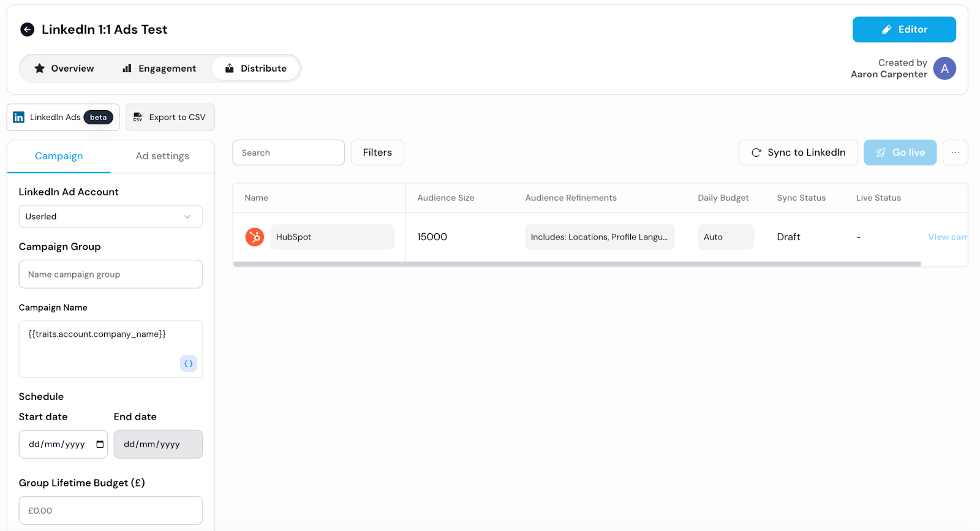The image size is (980, 531).
Task: Open the Ad settings tab
Action: point(162,156)
